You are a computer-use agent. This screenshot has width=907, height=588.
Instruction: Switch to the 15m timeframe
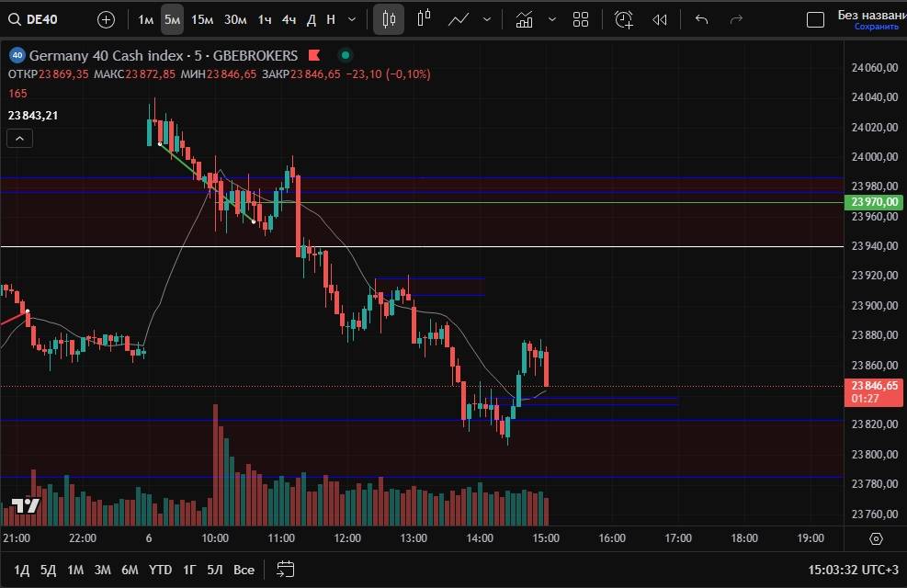(x=202, y=19)
